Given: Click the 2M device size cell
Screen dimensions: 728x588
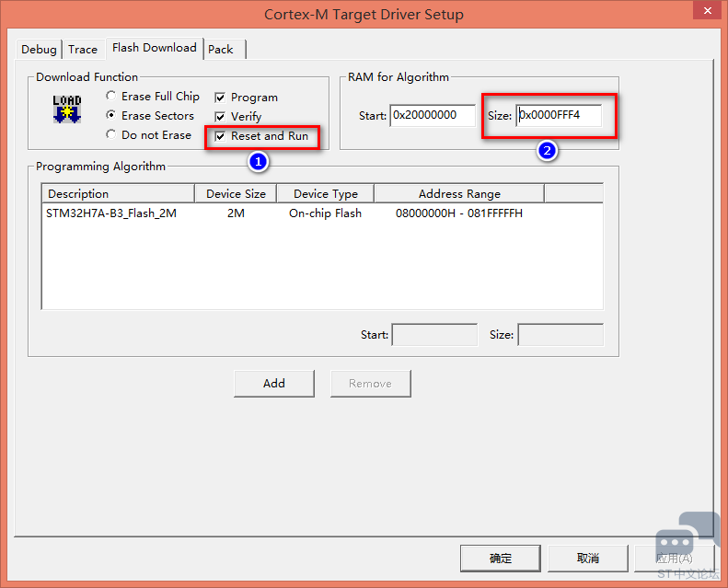Looking at the screenshot, I should [236, 213].
